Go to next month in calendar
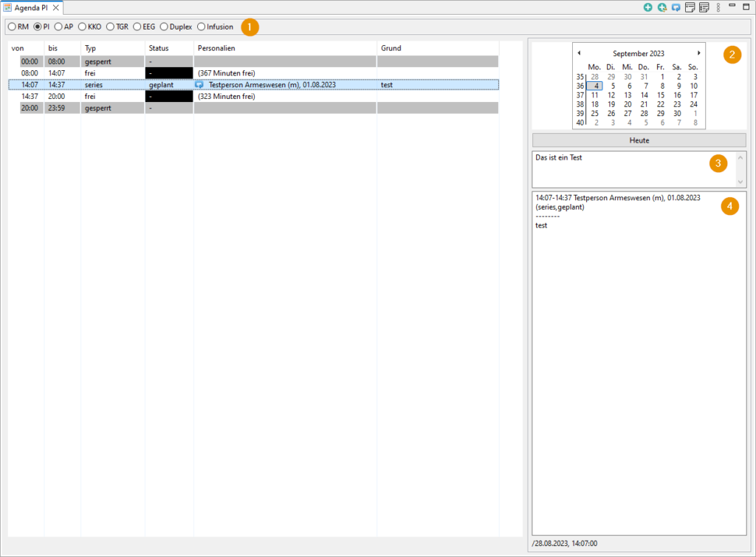 pyautogui.click(x=699, y=53)
